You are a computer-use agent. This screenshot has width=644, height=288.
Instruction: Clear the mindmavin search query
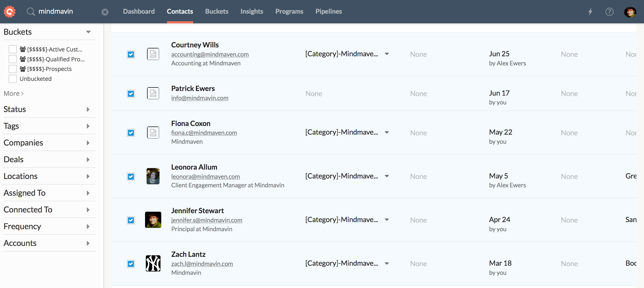coord(105,12)
